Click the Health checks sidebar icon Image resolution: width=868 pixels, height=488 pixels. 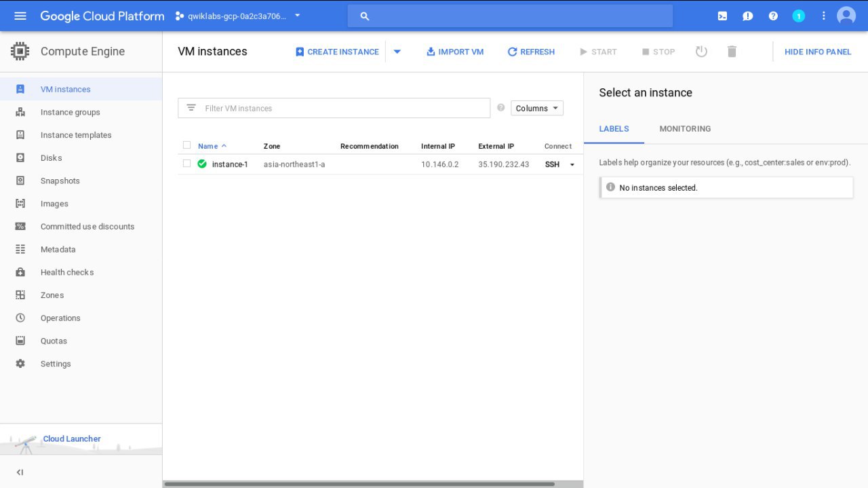pos(20,272)
